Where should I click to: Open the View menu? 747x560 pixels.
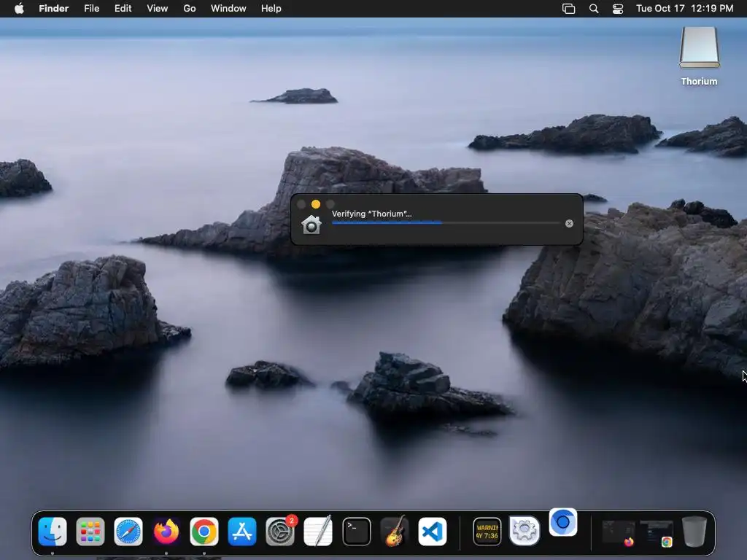158,9
